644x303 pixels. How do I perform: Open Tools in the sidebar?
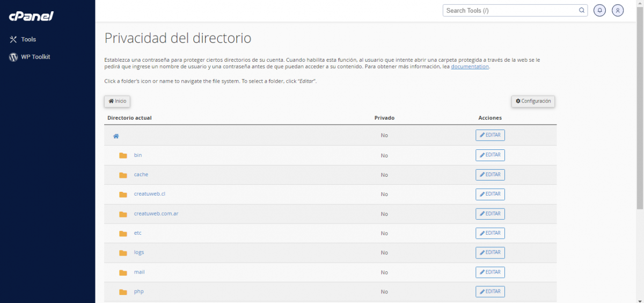[x=28, y=39]
